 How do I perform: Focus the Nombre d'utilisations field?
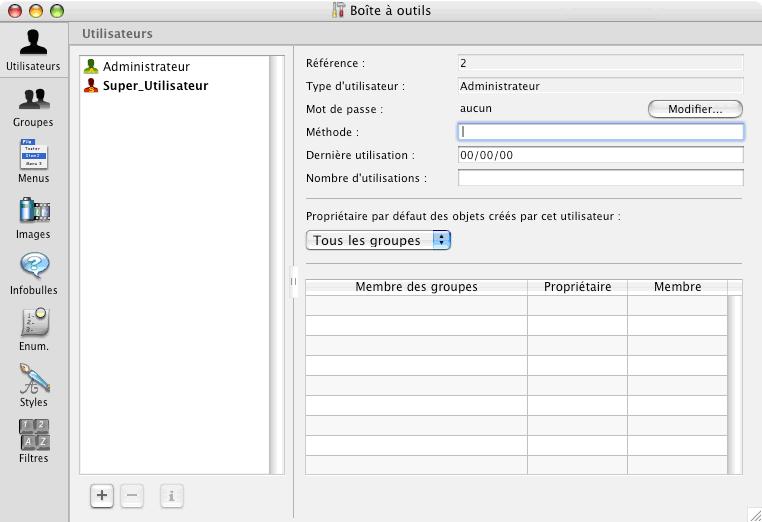click(x=600, y=178)
